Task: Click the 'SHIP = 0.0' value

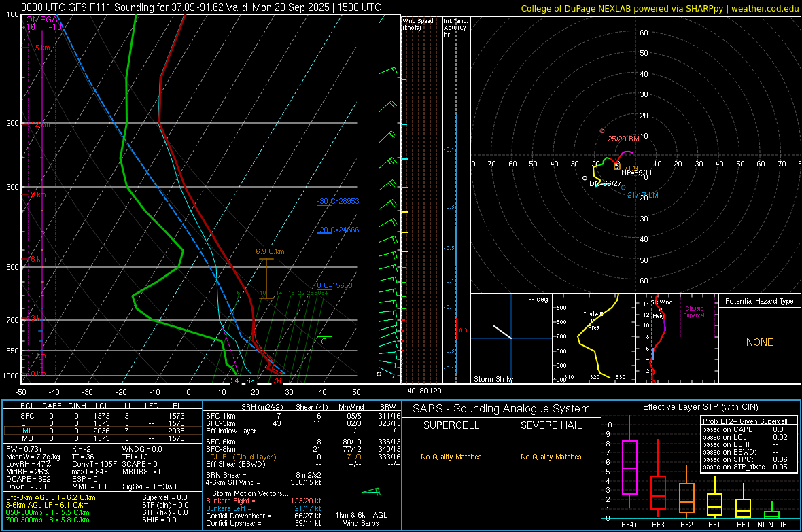Action: click(159, 520)
